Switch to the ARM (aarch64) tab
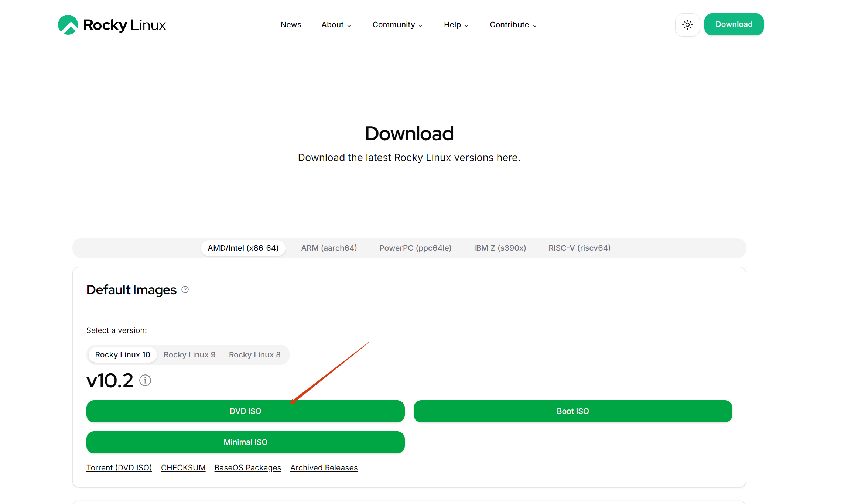The height and width of the screenshot is (504, 841). coord(329,248)
